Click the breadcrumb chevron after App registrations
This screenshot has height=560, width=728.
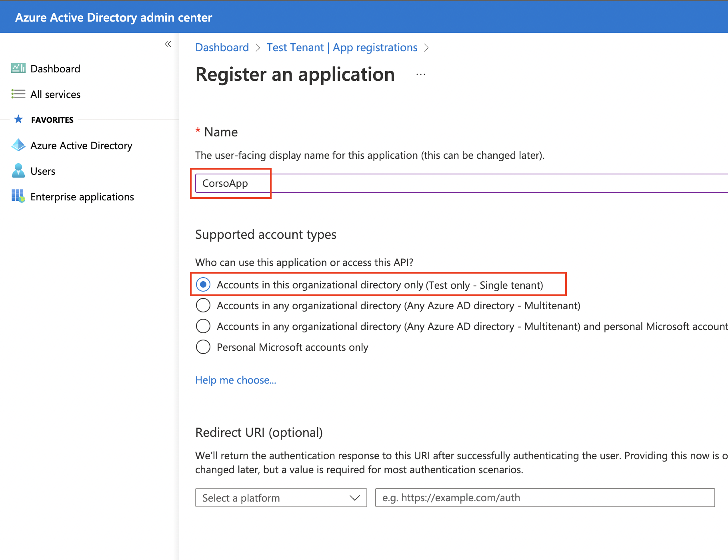[x=426, y=48]
